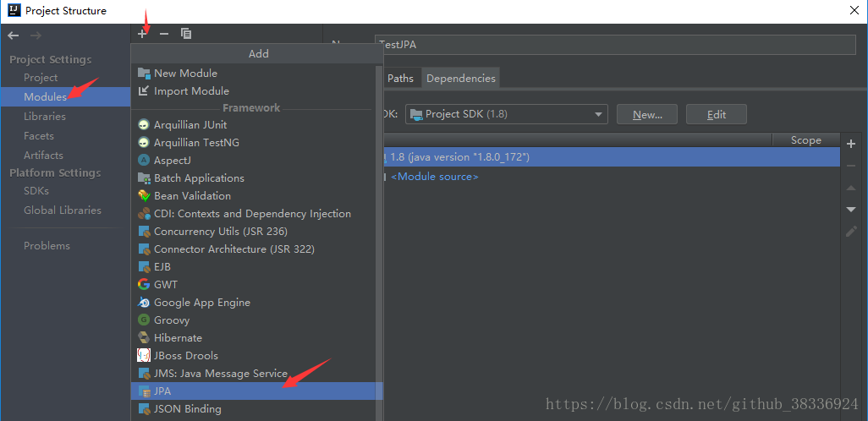The image size is (868, 421).
Task: Click the JBoss Drools icon
Action: click(144, 355)
